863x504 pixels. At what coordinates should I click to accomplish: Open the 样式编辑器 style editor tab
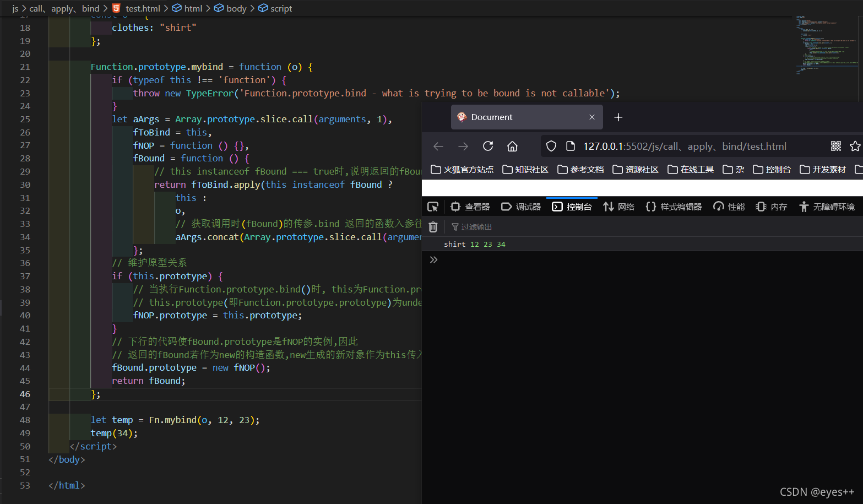point(674,207)
